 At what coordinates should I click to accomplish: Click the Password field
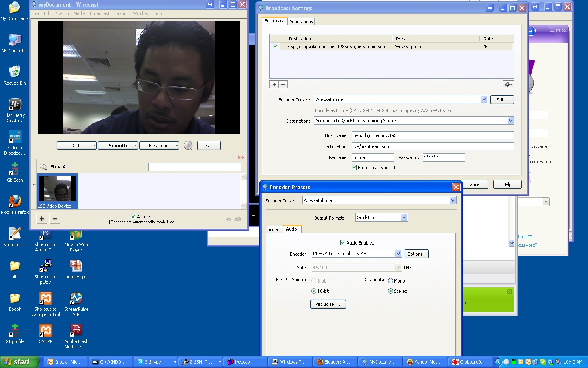coord(444,157)
